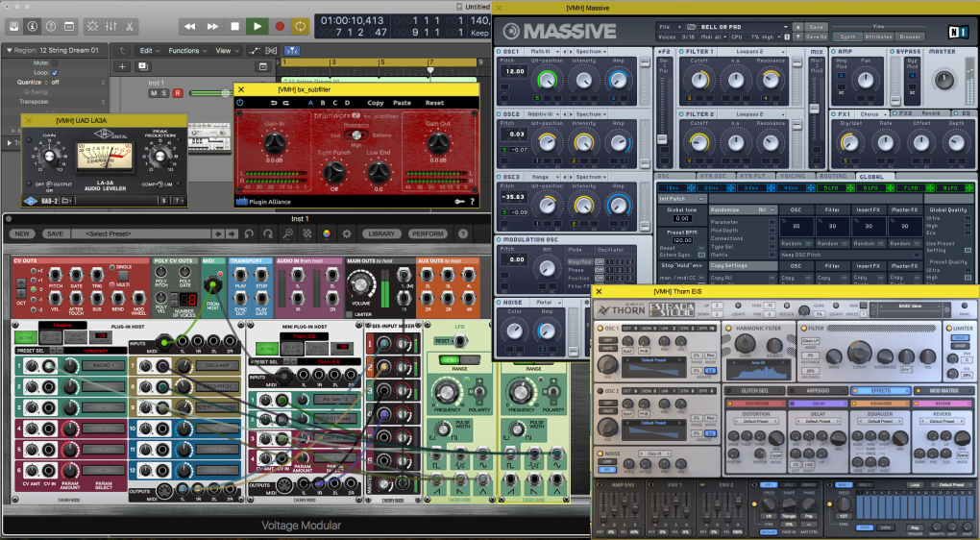Open the Logic mixer icon

tap(110, 26)
